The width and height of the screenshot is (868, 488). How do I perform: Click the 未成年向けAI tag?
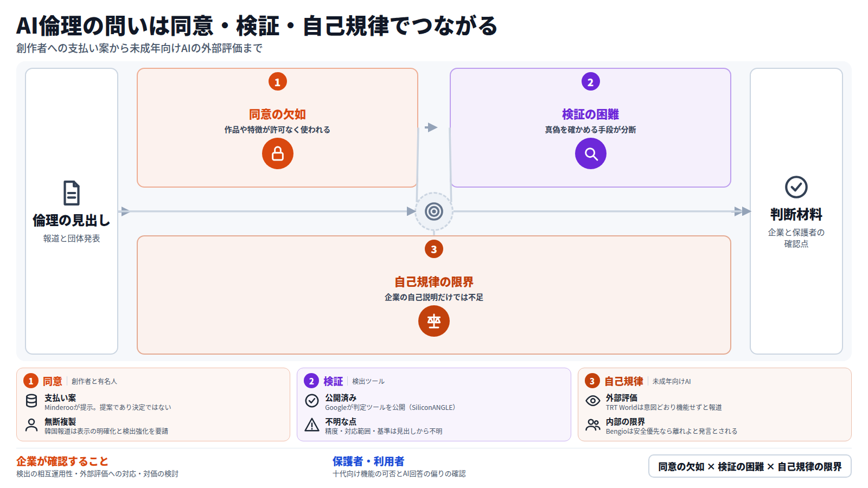pyautogui.click(x=672, y=381)
